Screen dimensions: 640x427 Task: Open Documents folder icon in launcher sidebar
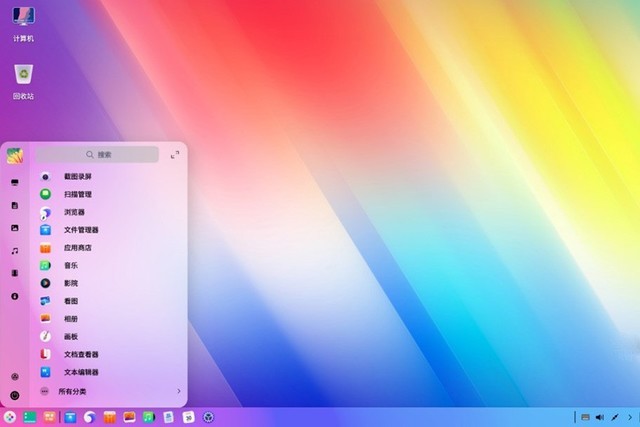(15, 205)
